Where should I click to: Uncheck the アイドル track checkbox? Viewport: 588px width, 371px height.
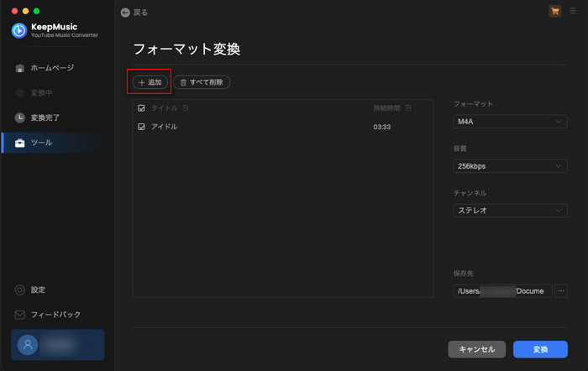coord(141,127)
